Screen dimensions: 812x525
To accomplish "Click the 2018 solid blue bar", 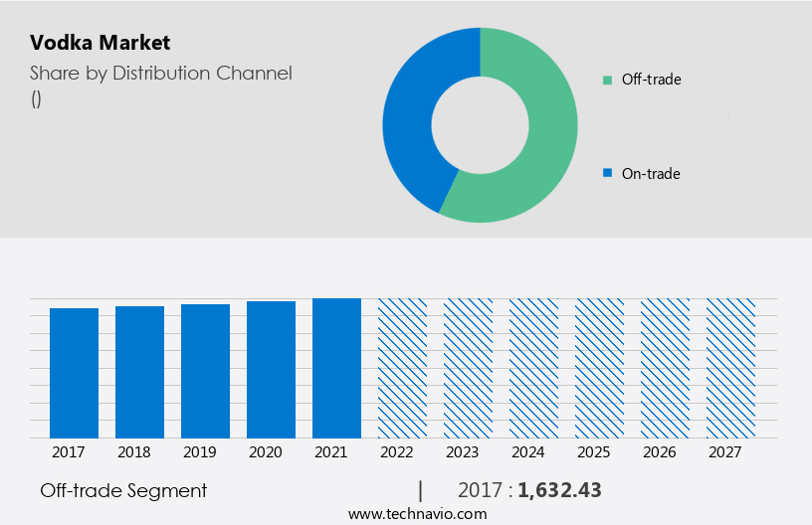I will pos(139,372).
